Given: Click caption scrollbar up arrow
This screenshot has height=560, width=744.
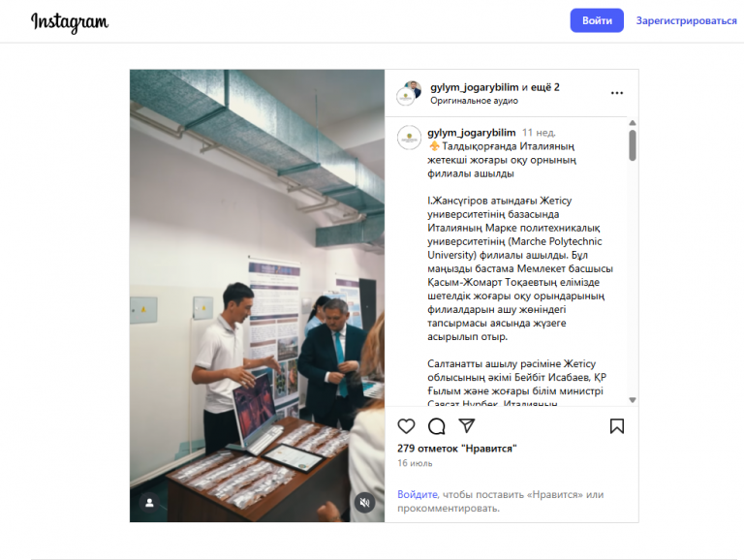Looking at the screenshot, I should [x=633, y=123].
